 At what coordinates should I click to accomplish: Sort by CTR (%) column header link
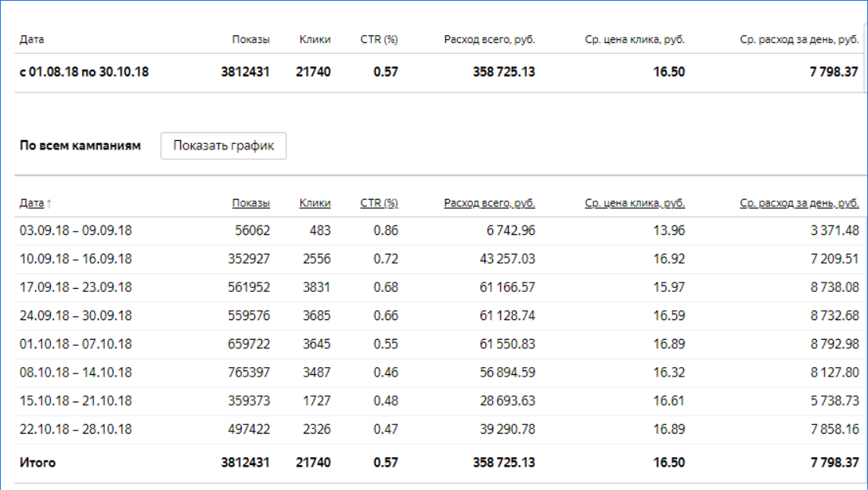[379, 204]
